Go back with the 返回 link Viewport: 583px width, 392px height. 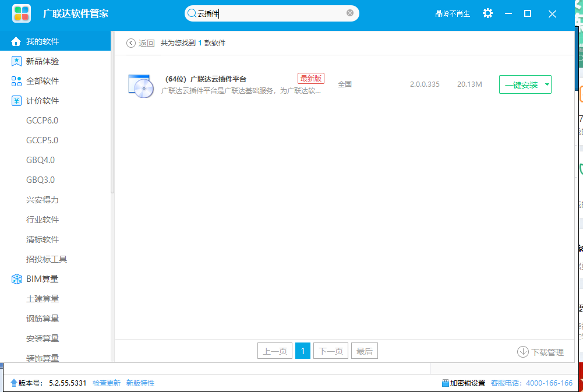click(x=147, y=43)
